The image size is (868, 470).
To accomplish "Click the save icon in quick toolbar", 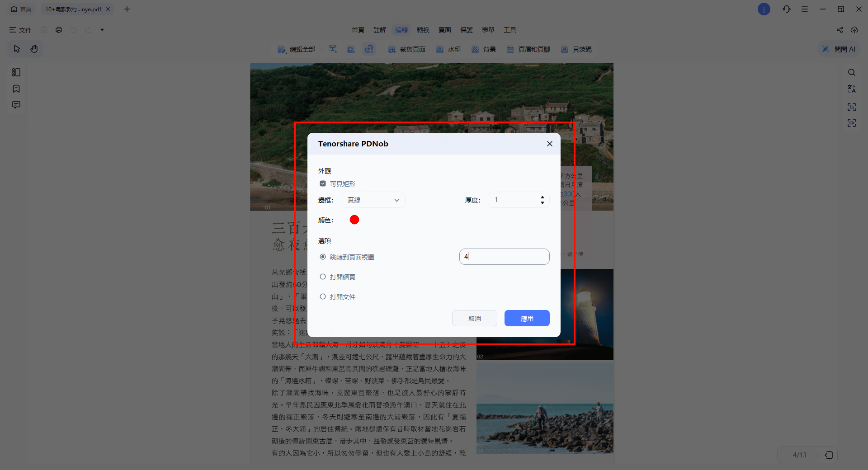I will pyautogui.click(x=44, y=30).
